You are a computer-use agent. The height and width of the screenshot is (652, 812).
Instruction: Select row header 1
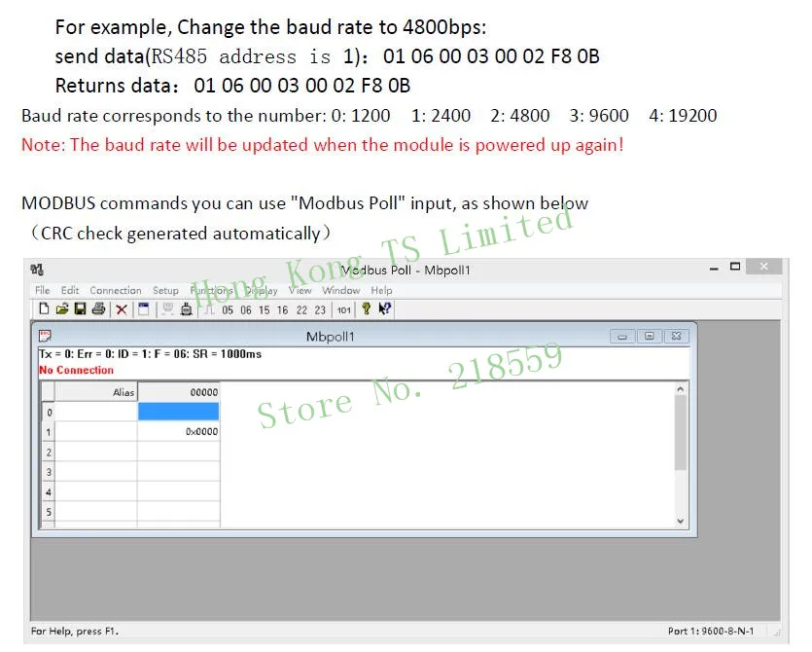[x=49, y=432]
